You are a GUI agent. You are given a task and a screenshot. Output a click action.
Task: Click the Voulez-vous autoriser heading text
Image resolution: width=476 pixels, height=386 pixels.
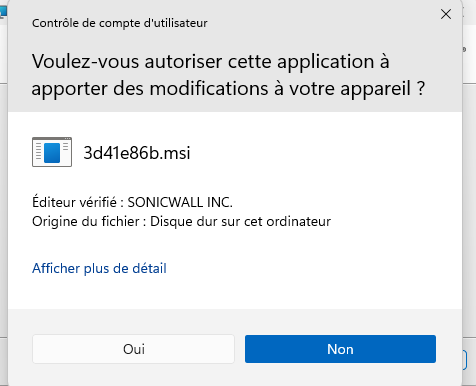click(x=228, y=75)
